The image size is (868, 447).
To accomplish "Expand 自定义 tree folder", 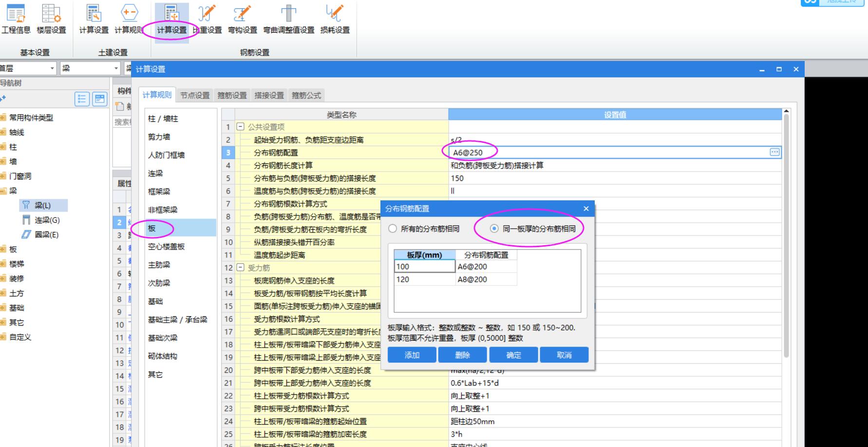I will tap(3, 337).
